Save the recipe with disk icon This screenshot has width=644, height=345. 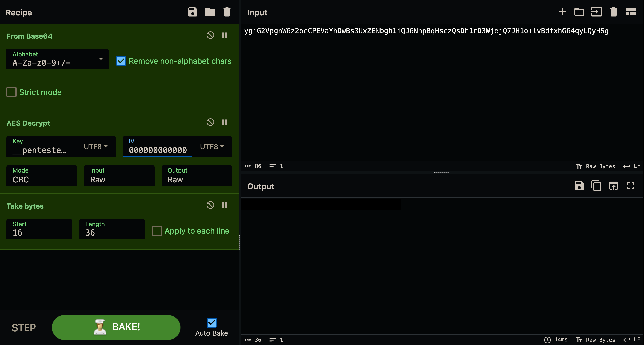[193, 12]
